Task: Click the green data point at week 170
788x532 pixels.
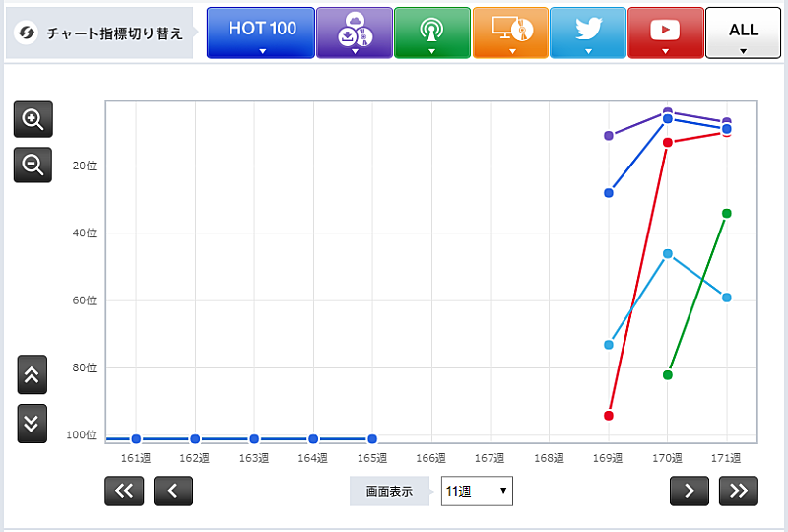Action: (x=668, y=375)
